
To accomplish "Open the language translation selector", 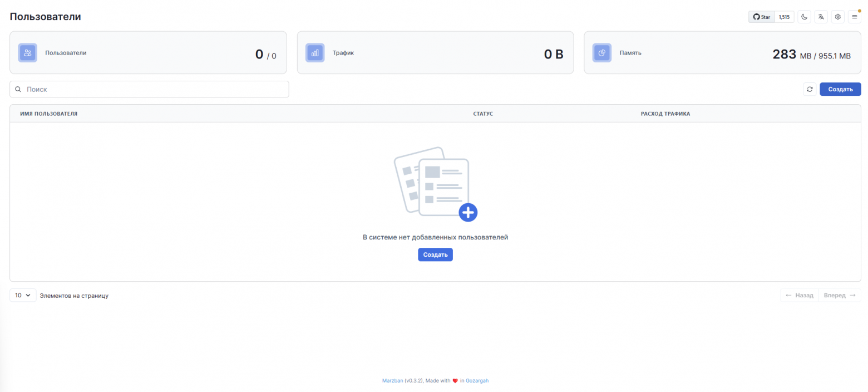I will tap(821, 17).
